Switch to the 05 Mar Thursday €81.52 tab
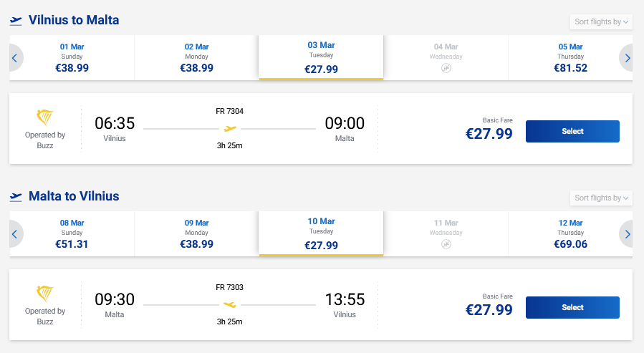The width and height of the screenshot is (644, 353). (x=570, y=57)
